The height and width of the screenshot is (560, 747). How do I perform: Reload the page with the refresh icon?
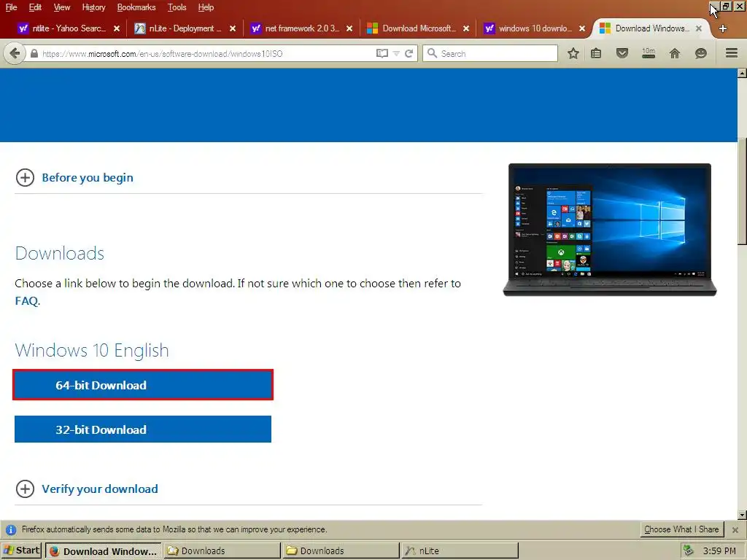click(409, 53)
